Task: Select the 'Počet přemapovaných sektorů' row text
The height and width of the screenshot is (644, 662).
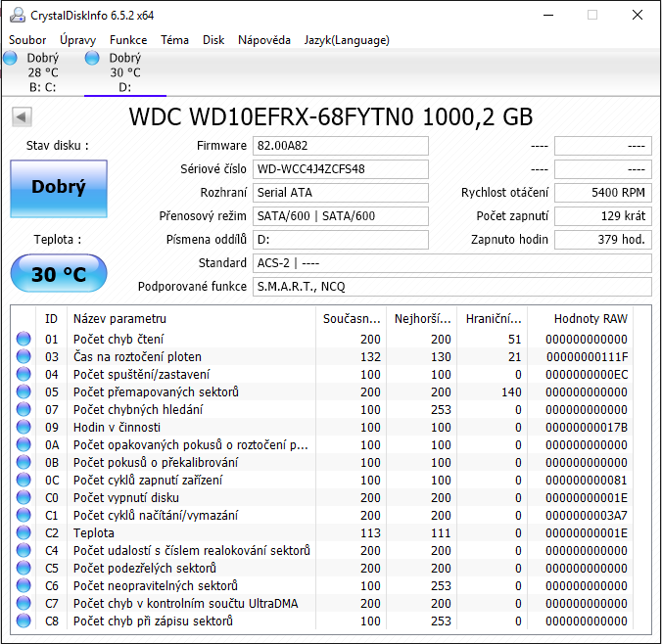Action: point(156,392)
